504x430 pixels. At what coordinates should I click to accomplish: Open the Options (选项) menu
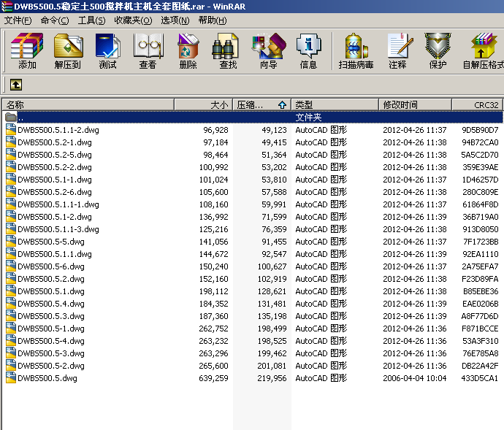[175, 20]
